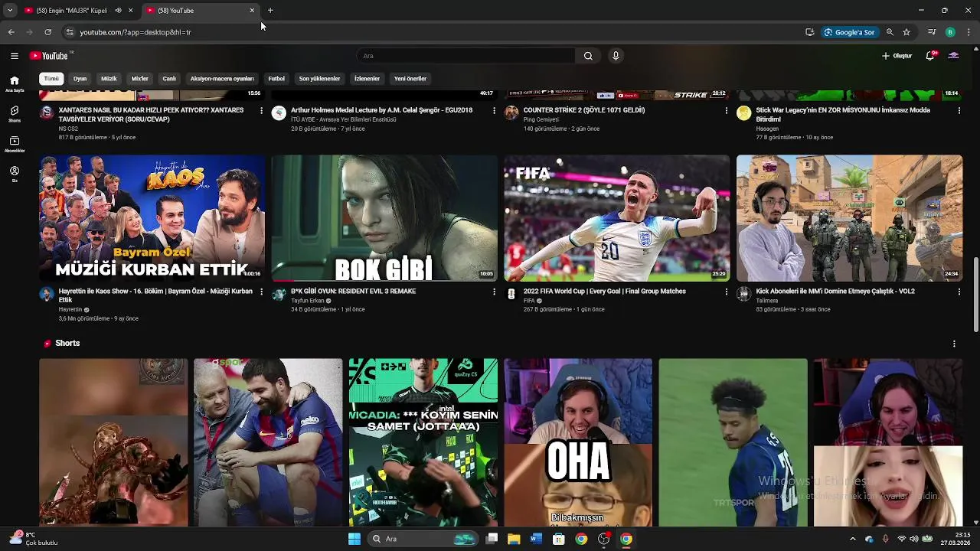Open a new browser tab
The image size is (980, 551).
point(270,11)
